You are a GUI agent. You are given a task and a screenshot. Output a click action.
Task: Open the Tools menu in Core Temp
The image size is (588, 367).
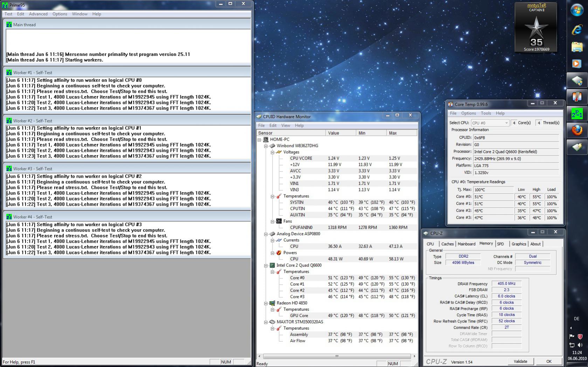pos(486,113)
